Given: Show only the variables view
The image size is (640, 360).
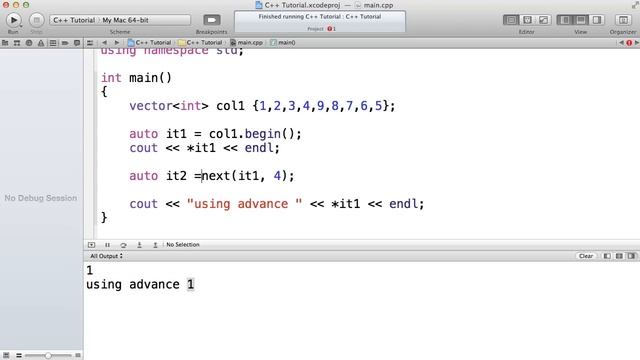Looking at the screenshot, I should pos(607,256).
